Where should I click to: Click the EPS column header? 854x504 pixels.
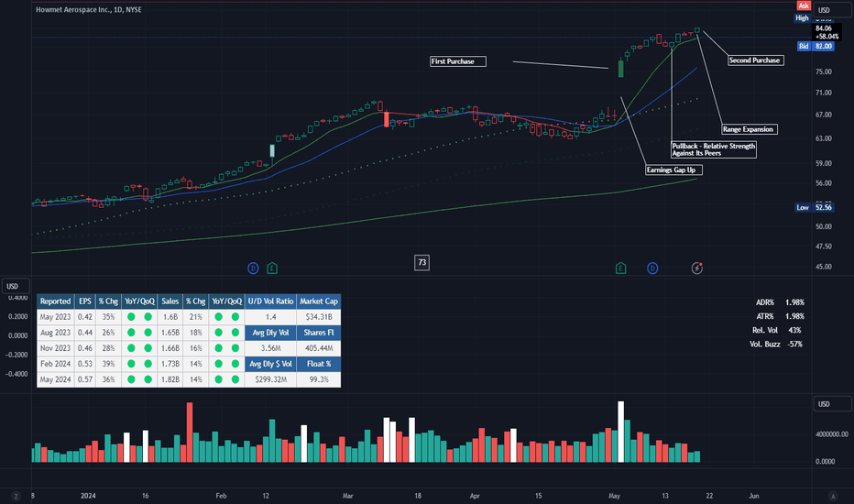coord(85,301)
